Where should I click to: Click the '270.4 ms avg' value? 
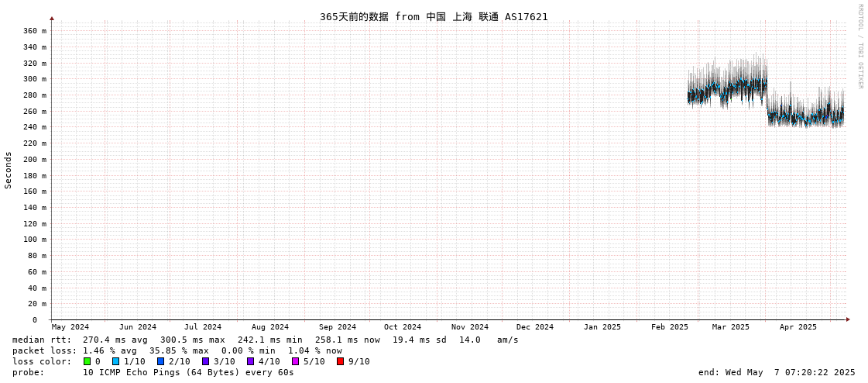pos(115,340)
